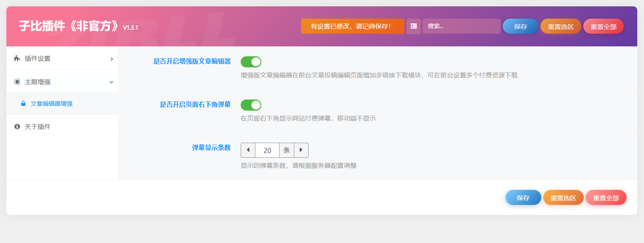Screen dimensions: 644x243
Task: Select 文章编辑器增强 submenu item
Action: click(x=62, y=103)
